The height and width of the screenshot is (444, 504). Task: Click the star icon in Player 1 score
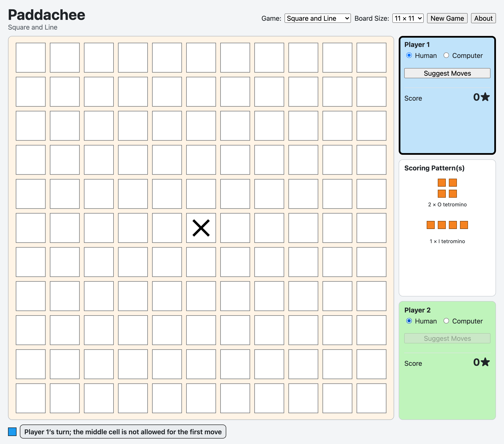click(x=485, y=97)
